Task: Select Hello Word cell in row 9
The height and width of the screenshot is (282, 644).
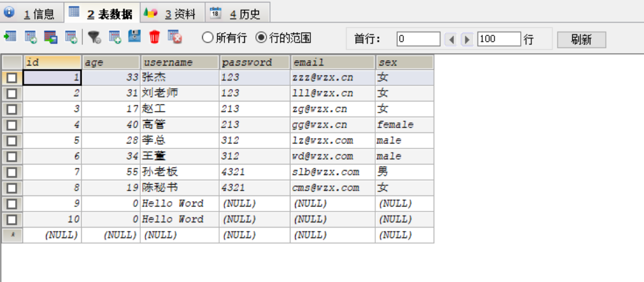Action: click(x=179, y=204)
